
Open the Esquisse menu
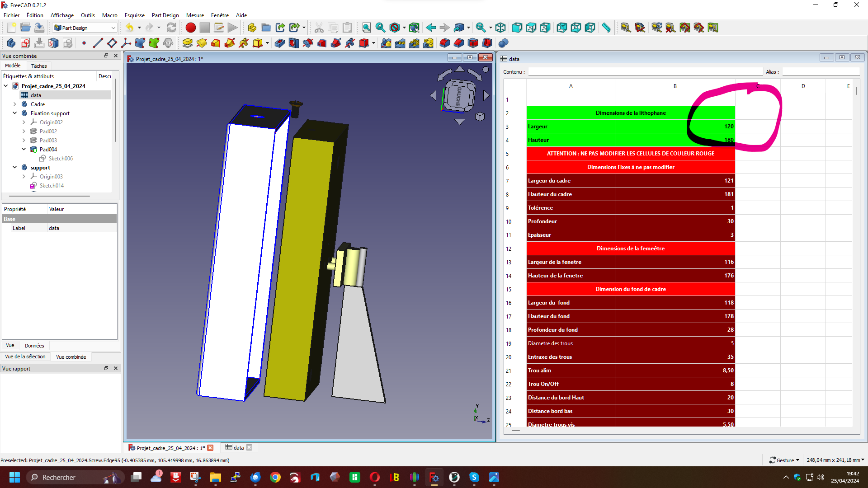pos(135,15)
